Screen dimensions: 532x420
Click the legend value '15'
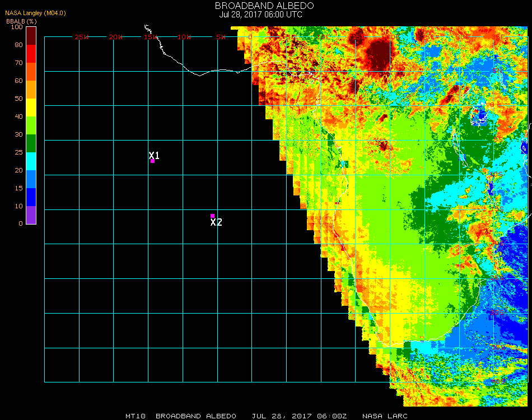(18, 188)
